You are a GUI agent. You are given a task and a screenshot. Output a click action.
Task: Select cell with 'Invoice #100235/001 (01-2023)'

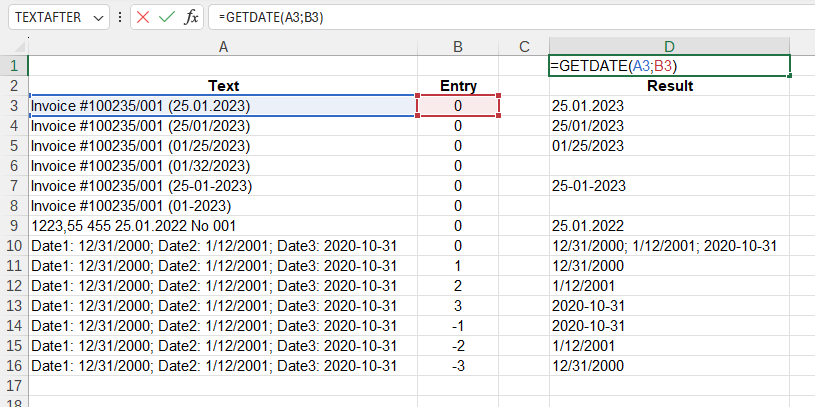(x=223, y=206)
